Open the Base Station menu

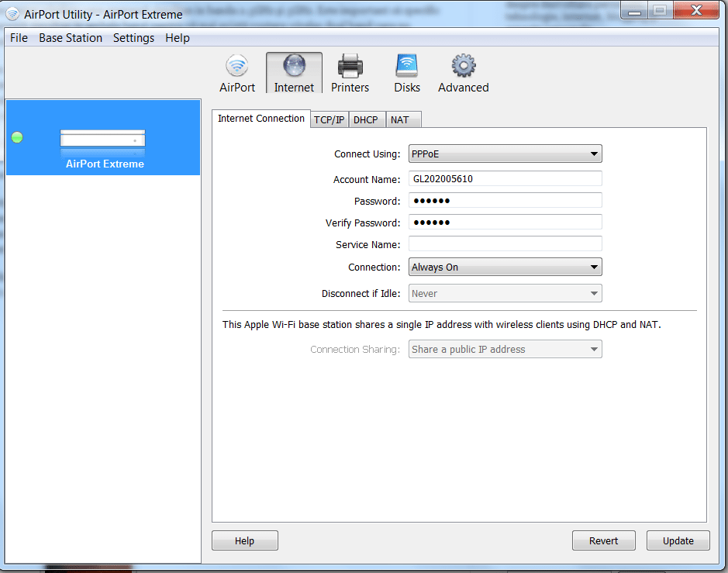tap(71, 38)
